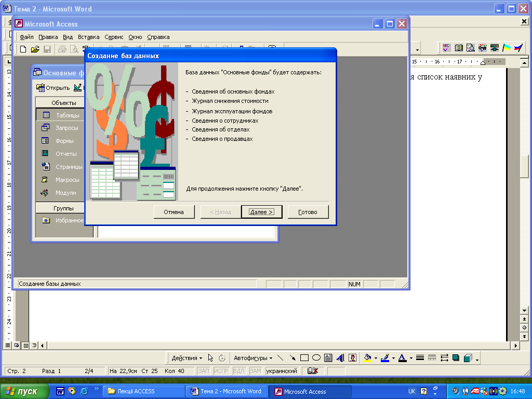Click the 3-D Style icon
This screenshot has width=532, height=399.
[x=468, y=358]
